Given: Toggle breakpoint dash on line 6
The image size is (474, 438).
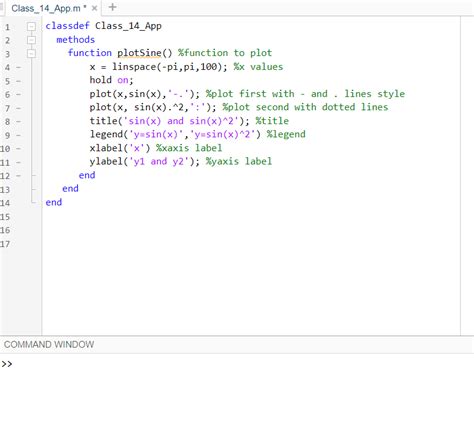Looking at the screenshot, I should click(18, 95).
